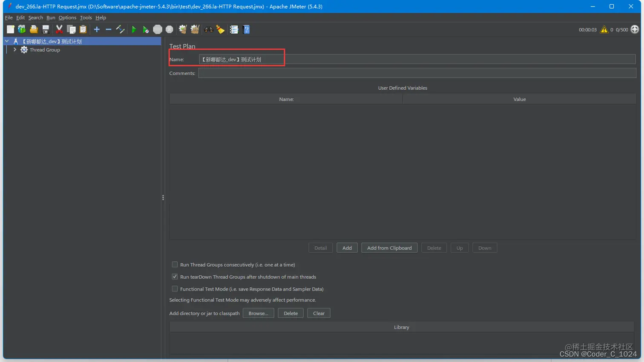This screenshot has width=644, height=362.
Task: Save the test plan with floppy icon
Action: (x=46, y=29)
